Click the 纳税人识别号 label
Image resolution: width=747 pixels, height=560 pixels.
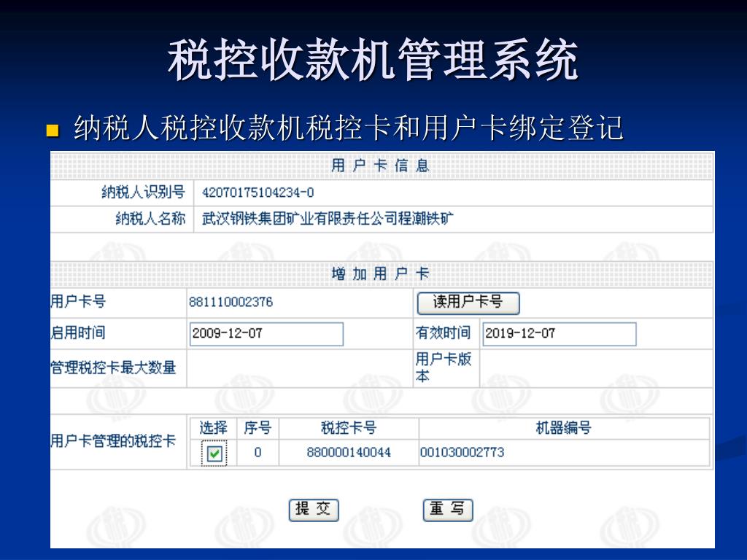tap(144, 192)
